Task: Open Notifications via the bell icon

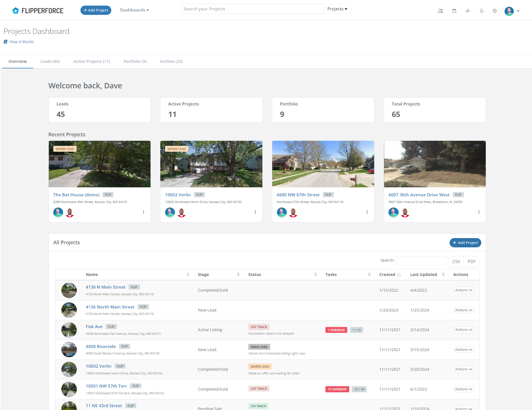Action: (481, 11)
